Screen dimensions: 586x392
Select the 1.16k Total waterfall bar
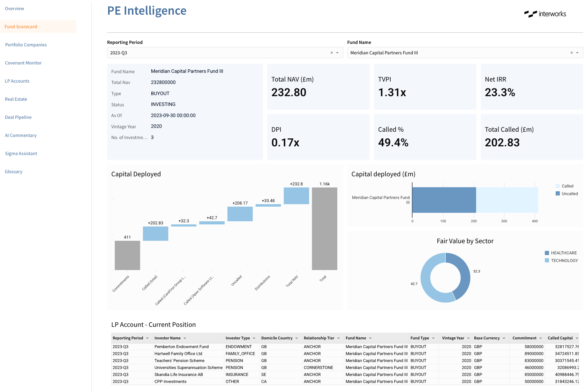[x=324, y=229]
